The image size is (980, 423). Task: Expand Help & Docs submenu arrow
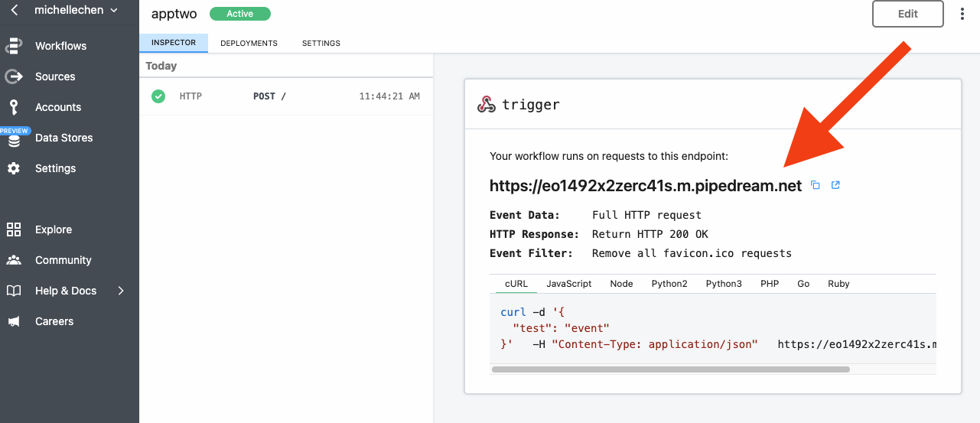(121, 291)
